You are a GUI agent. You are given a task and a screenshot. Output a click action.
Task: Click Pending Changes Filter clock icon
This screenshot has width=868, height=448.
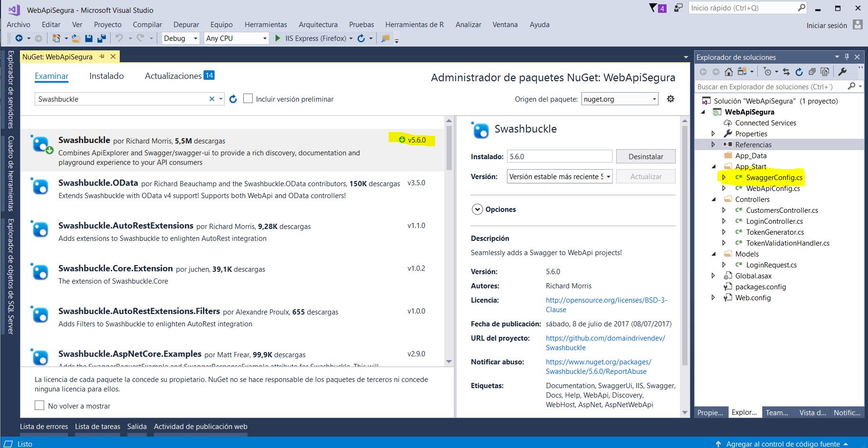pos(767,72)
